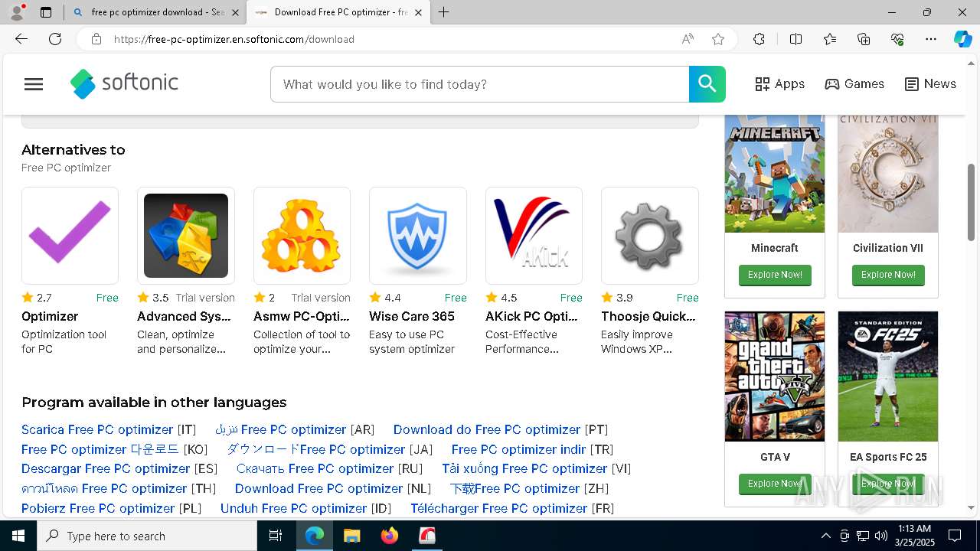Open Edge Settings and more menu
980x551 pixels.
(x=931, y=39)
